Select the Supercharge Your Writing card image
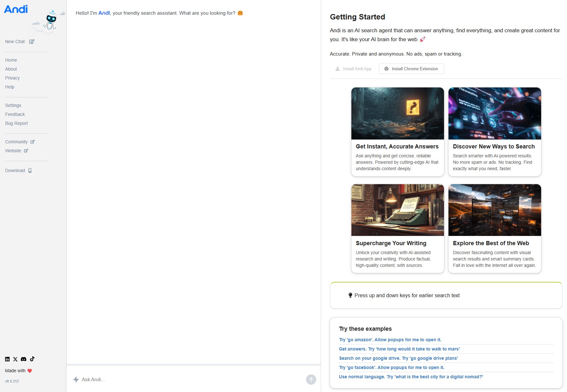 [x=398, y=210]
